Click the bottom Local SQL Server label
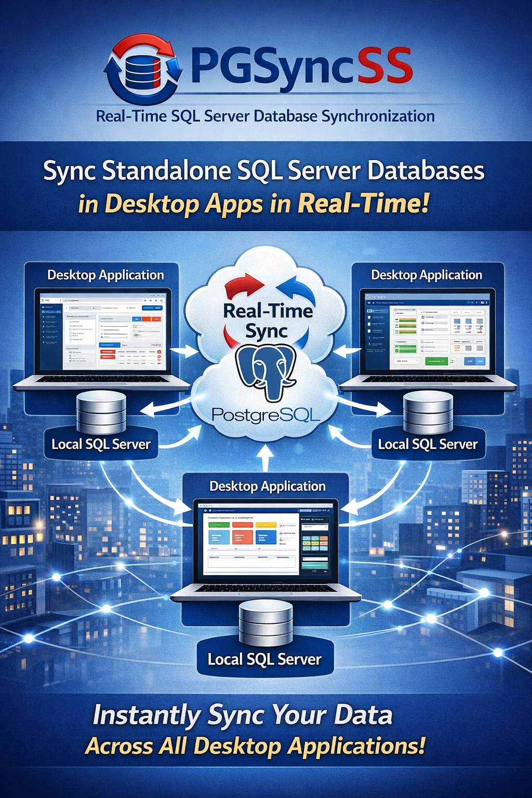The image size is (532, 798). (264, 659)
